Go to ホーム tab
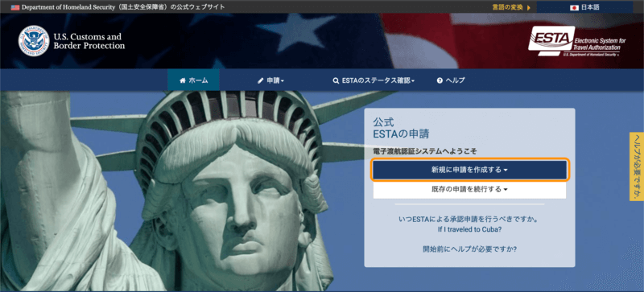This screenshot has height=292, width=644. tap(193, 80)
